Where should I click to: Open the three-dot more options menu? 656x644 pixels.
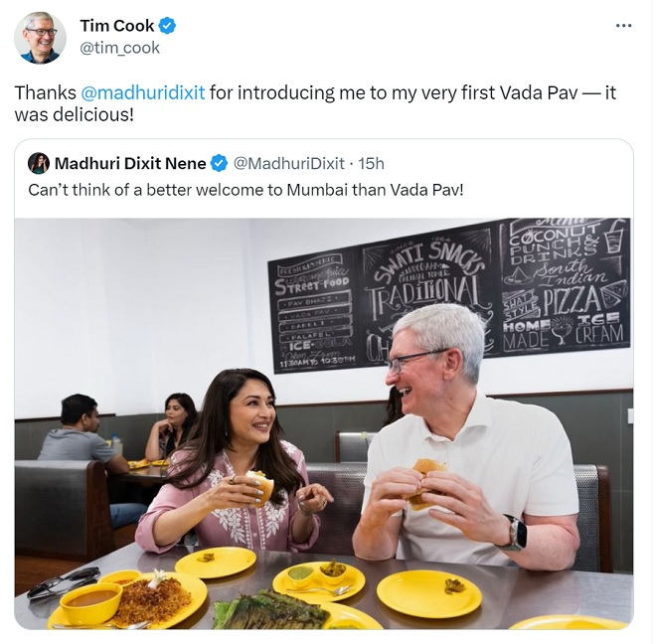tap(623, 26)
